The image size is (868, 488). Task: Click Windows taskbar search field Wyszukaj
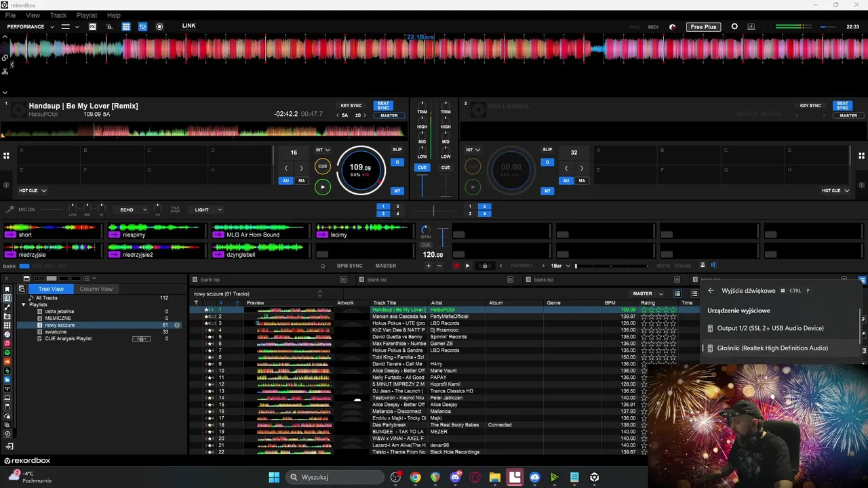point(335,477)
